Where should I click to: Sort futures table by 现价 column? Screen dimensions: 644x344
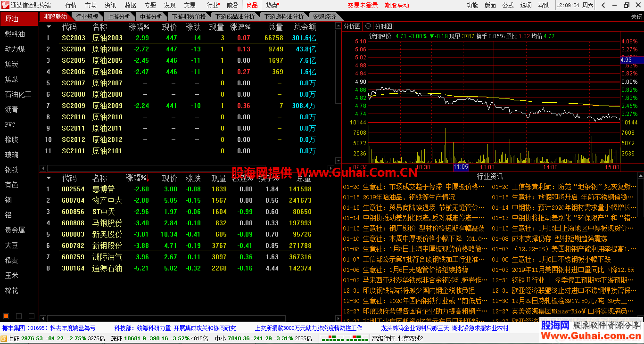tap(169, 27)
